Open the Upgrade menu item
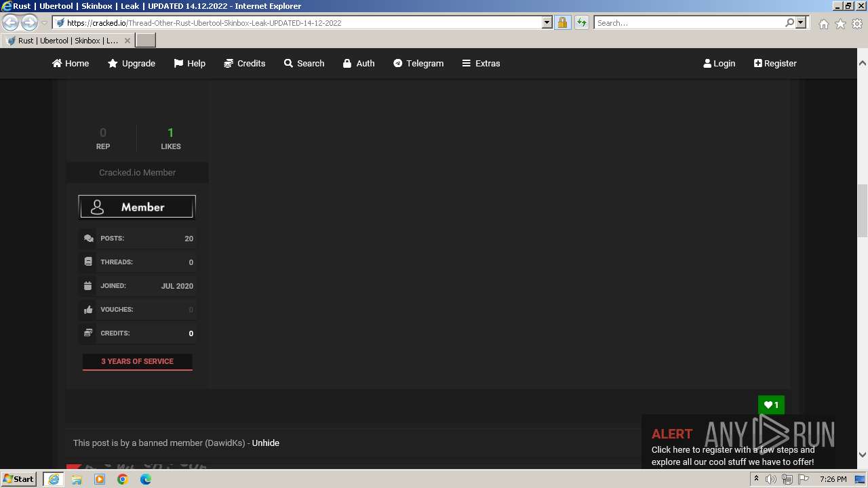Viewport: 868px width, 488px height. tap(132, 63)
